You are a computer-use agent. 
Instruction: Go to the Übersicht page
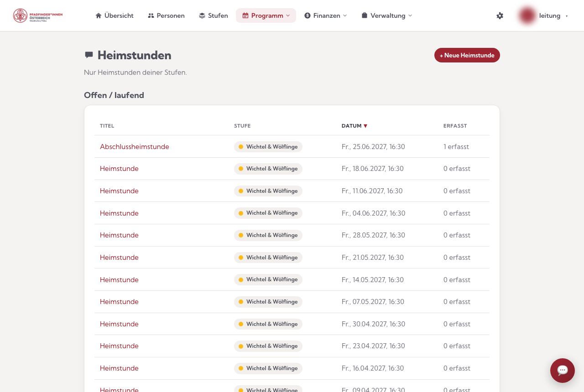[x=115, y=15]
